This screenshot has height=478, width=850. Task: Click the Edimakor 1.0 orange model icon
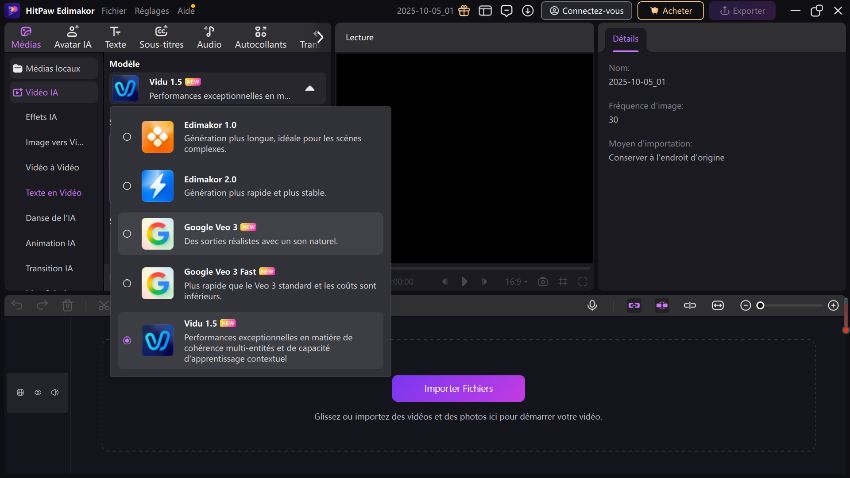pos(158,137)
